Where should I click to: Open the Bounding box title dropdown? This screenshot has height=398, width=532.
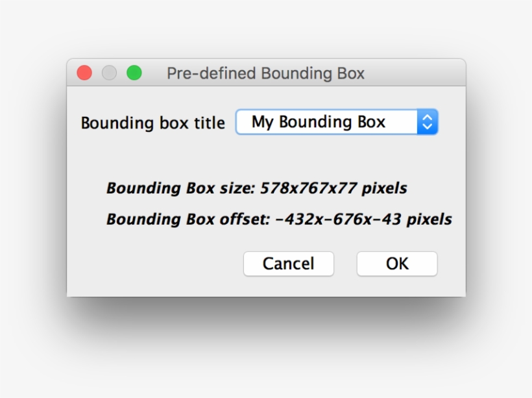337,122
